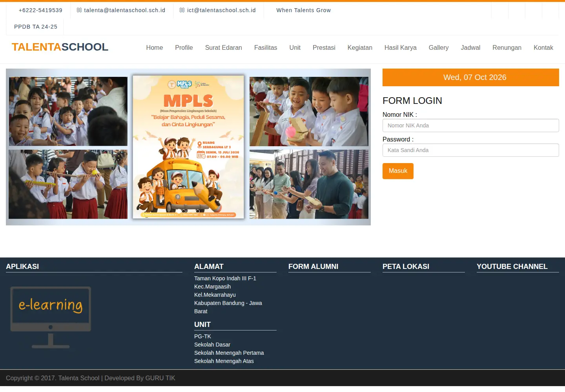The image size is (565, 392).
Task: Click the envelope glyph beside ict@talentaschool.sch.id
Action: coord(182,10)
